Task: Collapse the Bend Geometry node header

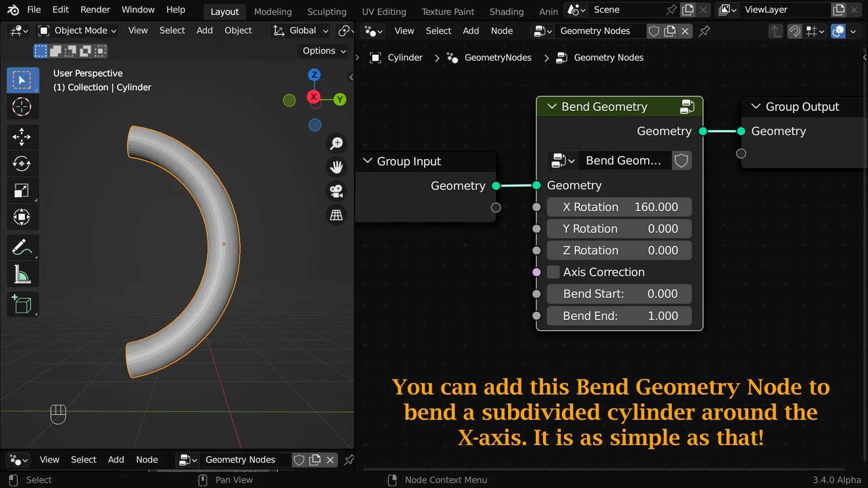Action: point(551,106)
